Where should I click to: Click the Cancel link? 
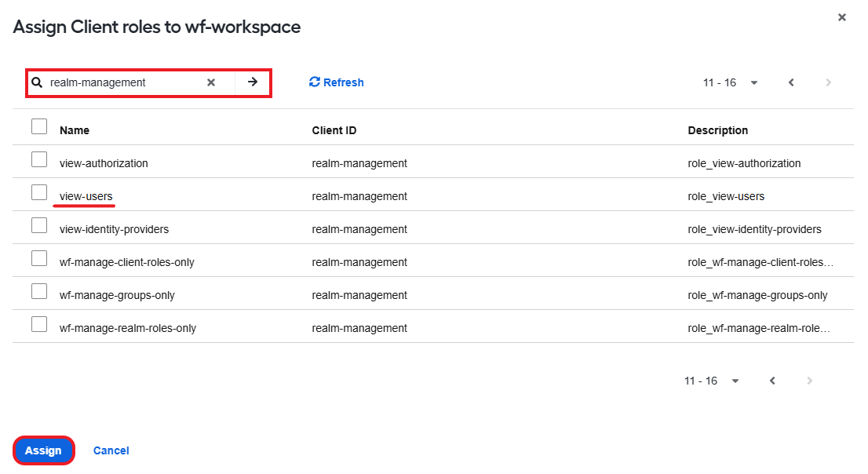111,450
